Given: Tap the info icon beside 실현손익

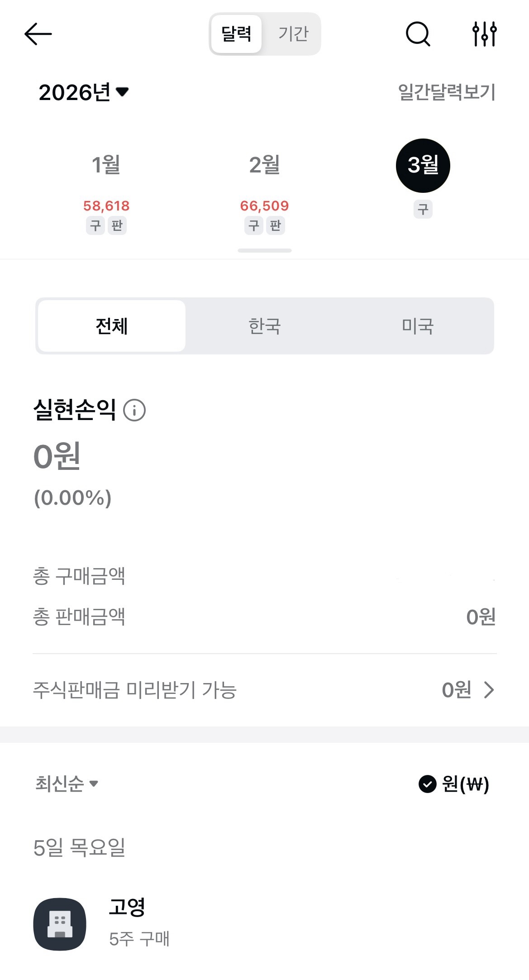Looking at the screenshot, I should click(134, 411).
